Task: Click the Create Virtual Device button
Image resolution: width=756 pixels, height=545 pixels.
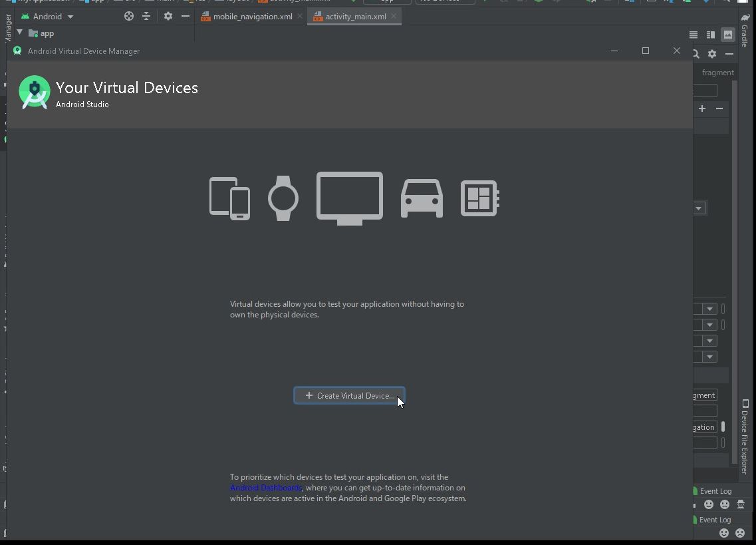Action: tap(349, 395)
